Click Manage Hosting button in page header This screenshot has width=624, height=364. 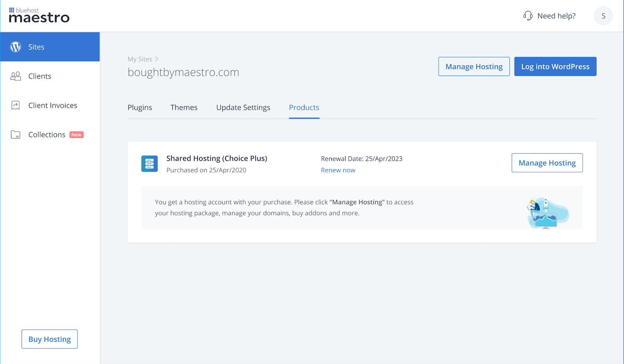tap(474, 67)
